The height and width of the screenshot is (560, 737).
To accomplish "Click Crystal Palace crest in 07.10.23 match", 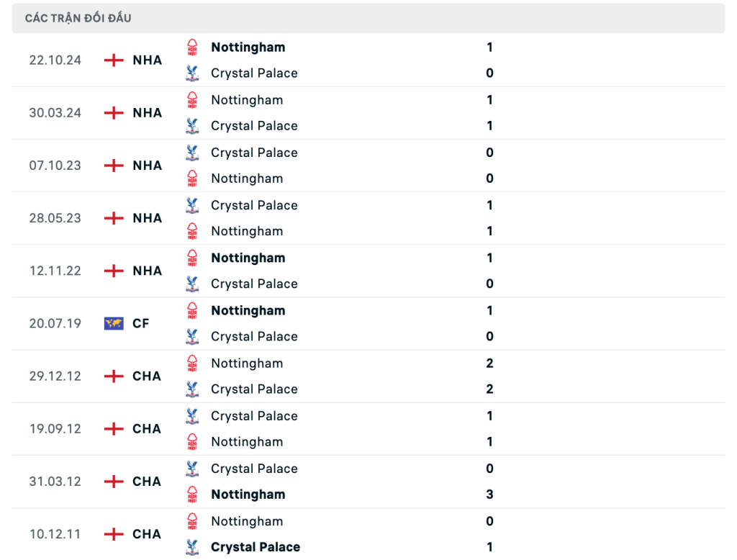I will click(x=192, y=153).
